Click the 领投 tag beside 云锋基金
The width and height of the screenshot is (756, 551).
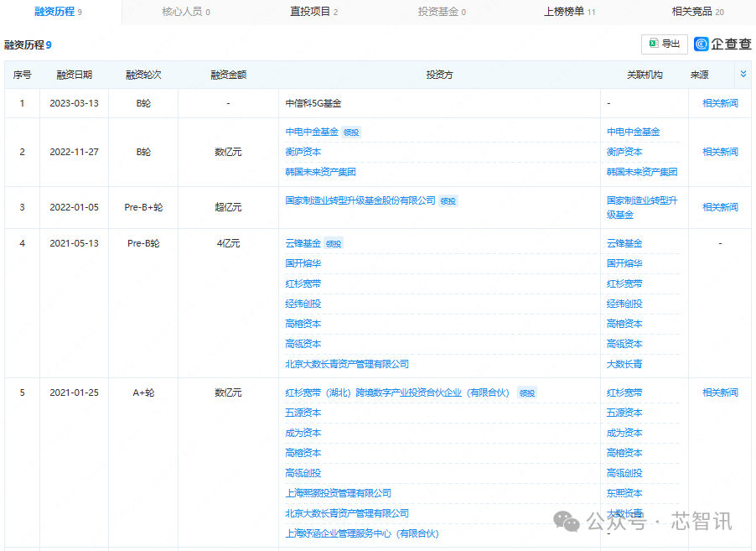[334, 244]
